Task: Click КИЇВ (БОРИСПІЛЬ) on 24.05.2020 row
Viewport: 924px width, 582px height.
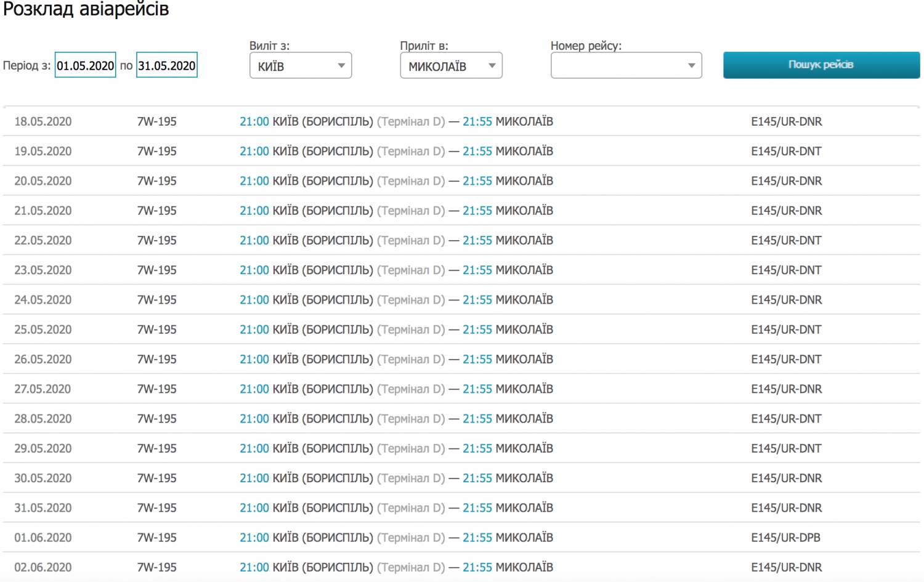Action: 322,300
